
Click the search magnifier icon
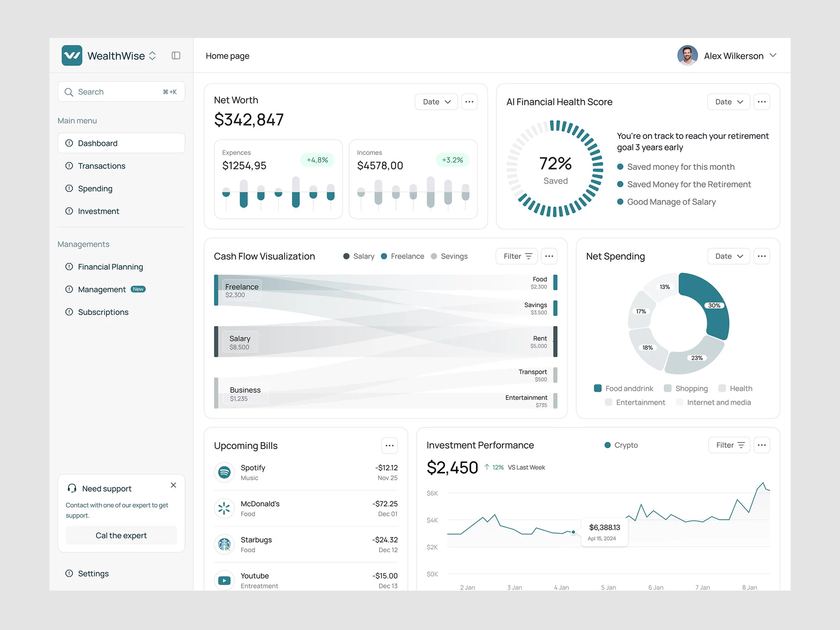point(69,92)
